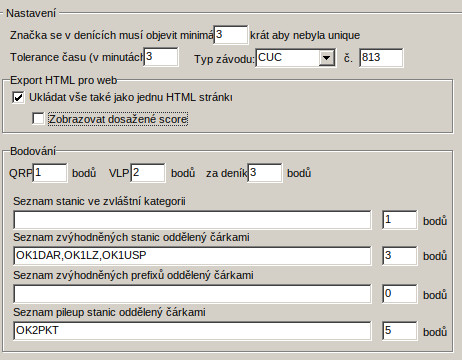Click the Tolerance času minutes field
The height and width of the screenshot is (360, 462).
161,57
